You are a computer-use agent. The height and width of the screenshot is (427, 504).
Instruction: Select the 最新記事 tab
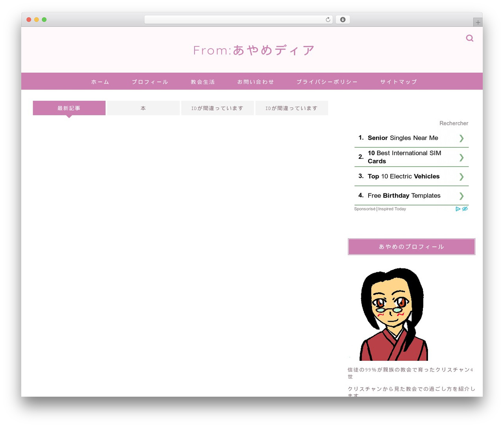pos(69,108)
